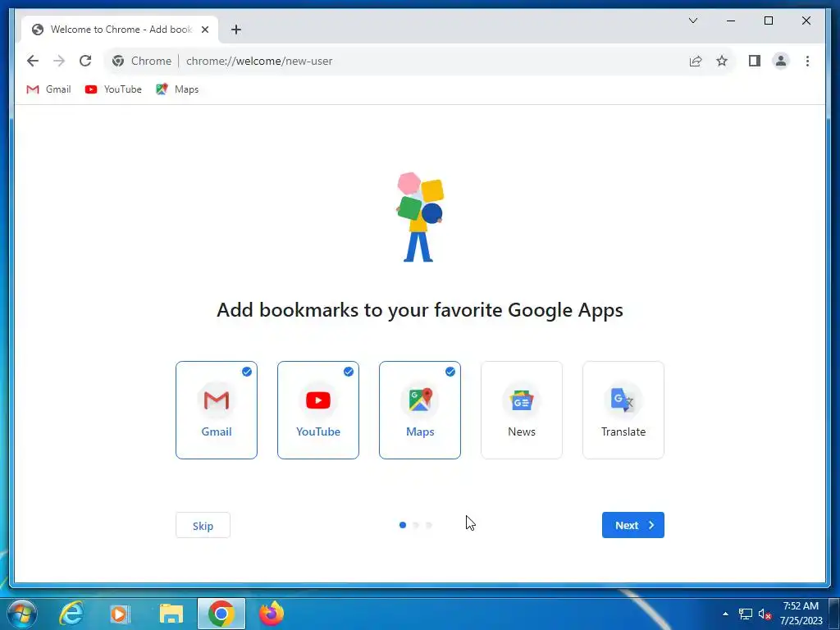Image resolution: width=840 pixels, height=630 pixels.
Task: Click the Windows Start button
Action: [22, 614]
